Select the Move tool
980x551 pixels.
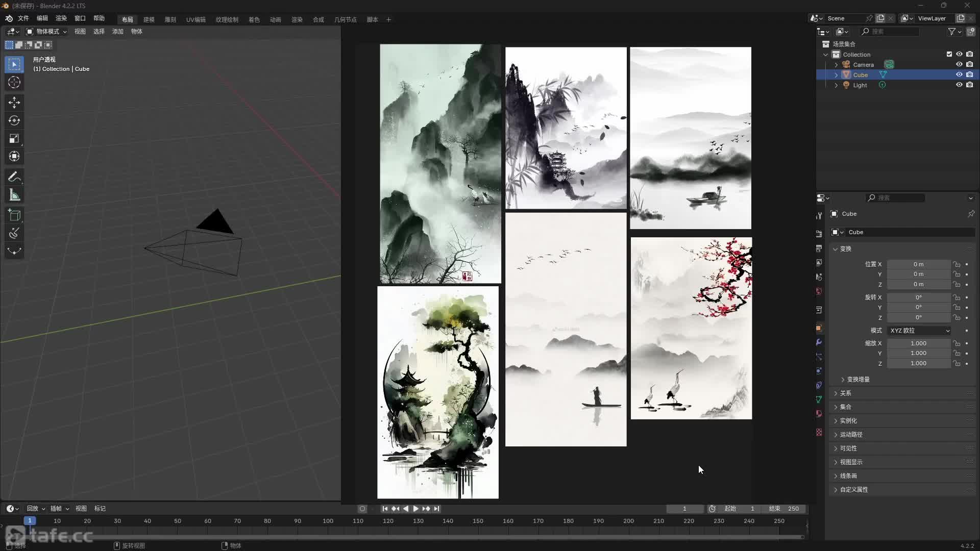coord(14,103)
